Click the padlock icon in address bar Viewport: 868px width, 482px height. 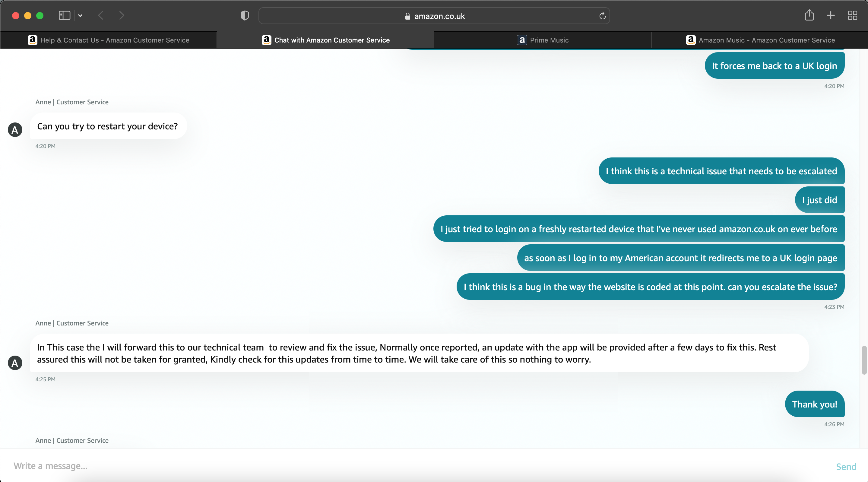407,16
